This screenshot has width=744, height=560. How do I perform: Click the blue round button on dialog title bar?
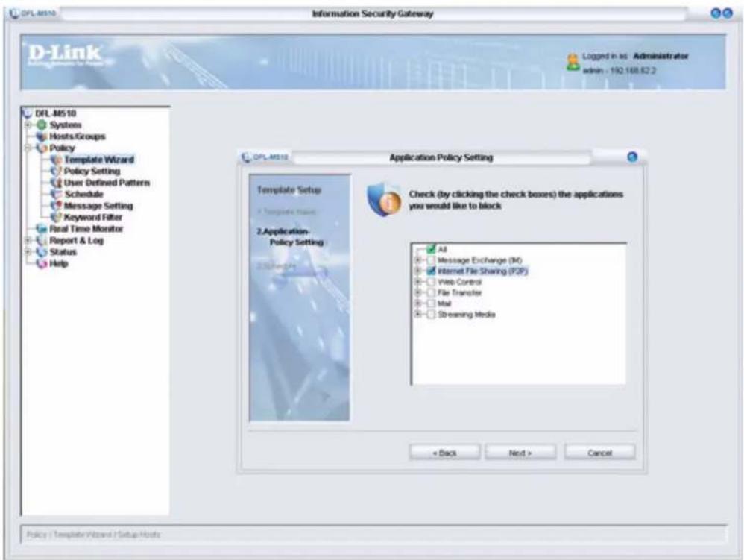[632, 157]
